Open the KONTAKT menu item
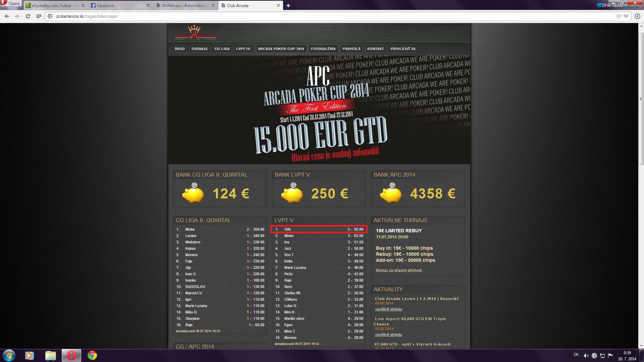 click(375, 49)
